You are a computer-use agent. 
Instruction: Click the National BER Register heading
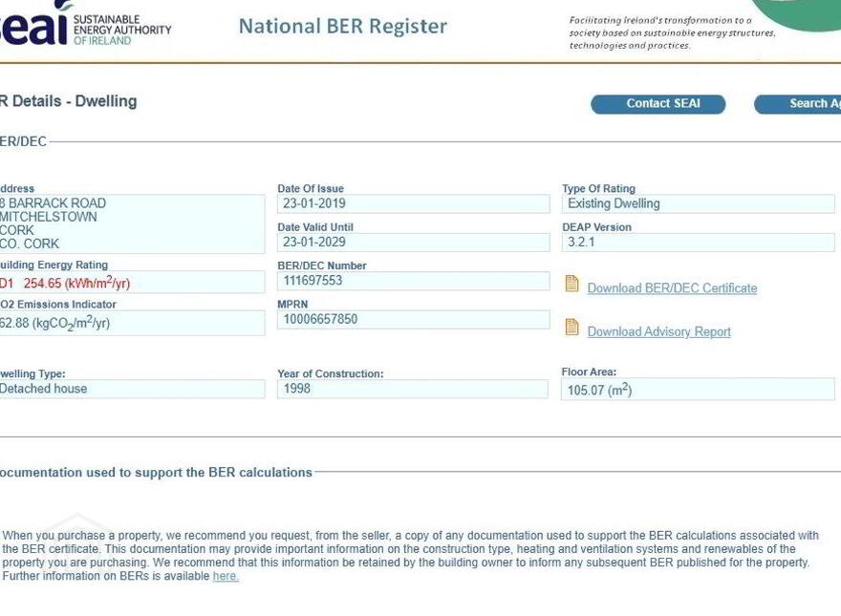pyautogui.click(x=343, y=27)
